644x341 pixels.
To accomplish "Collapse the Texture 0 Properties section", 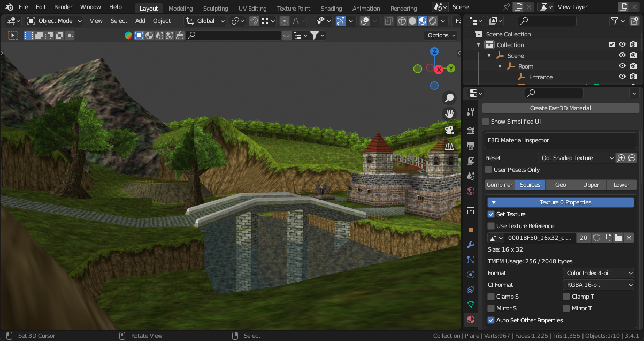I will point(494,202).
